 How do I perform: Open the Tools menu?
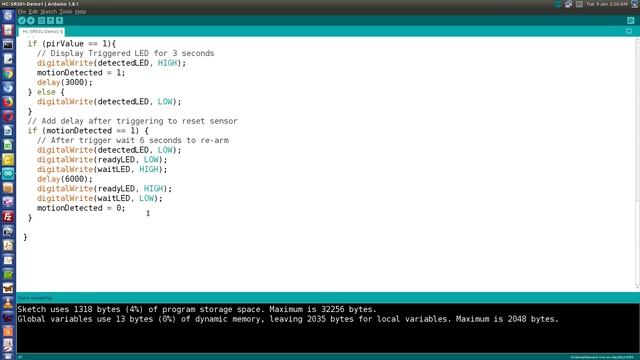pos(66,12)
